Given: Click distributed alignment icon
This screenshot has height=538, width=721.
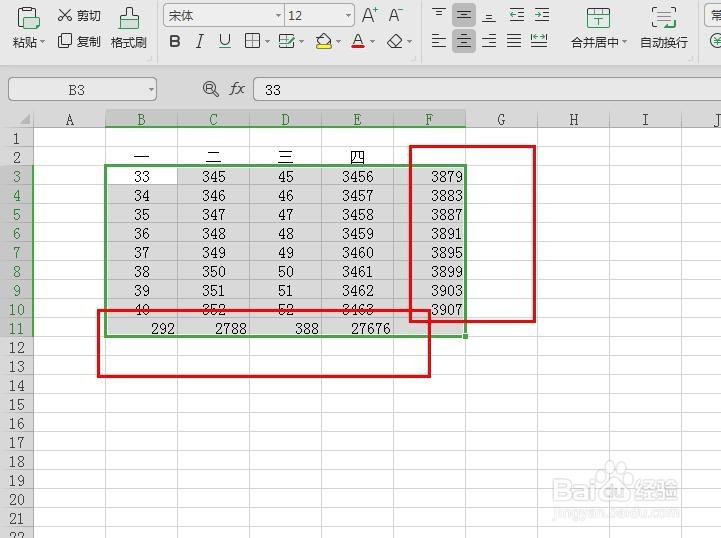Looking at the screenshot, I should point(539,41).
